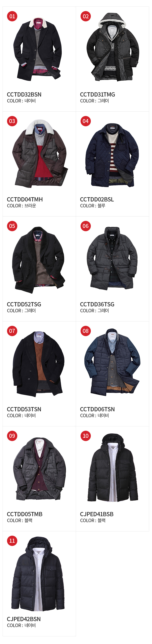This screenshot has width=152, height=644.
Task: Click the red 02 number badge
Action: click(85, 16)
